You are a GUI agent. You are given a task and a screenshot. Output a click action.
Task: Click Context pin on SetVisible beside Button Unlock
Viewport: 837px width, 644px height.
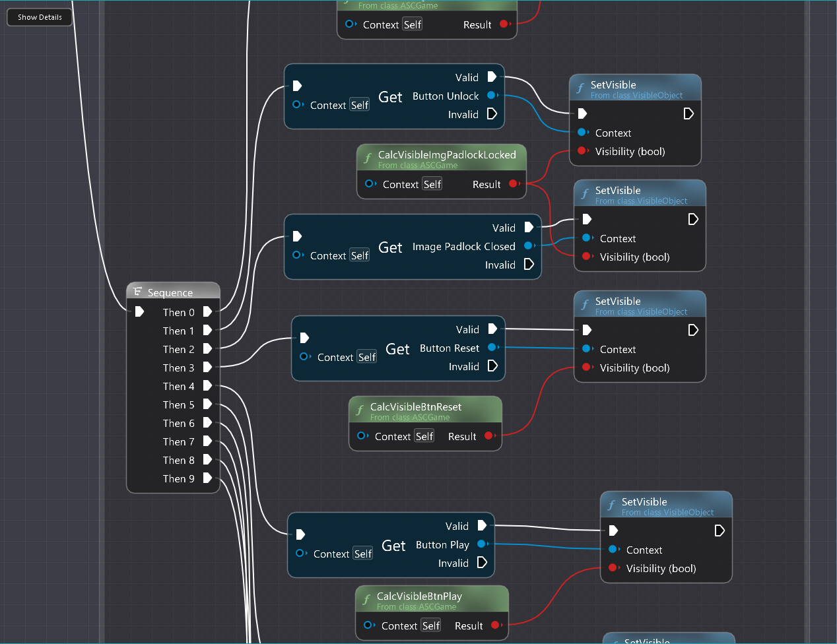tap(583, 132)
